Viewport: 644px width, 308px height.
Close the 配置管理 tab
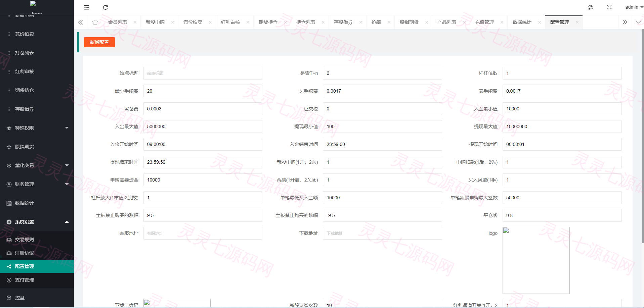click(x=577, y=22)
